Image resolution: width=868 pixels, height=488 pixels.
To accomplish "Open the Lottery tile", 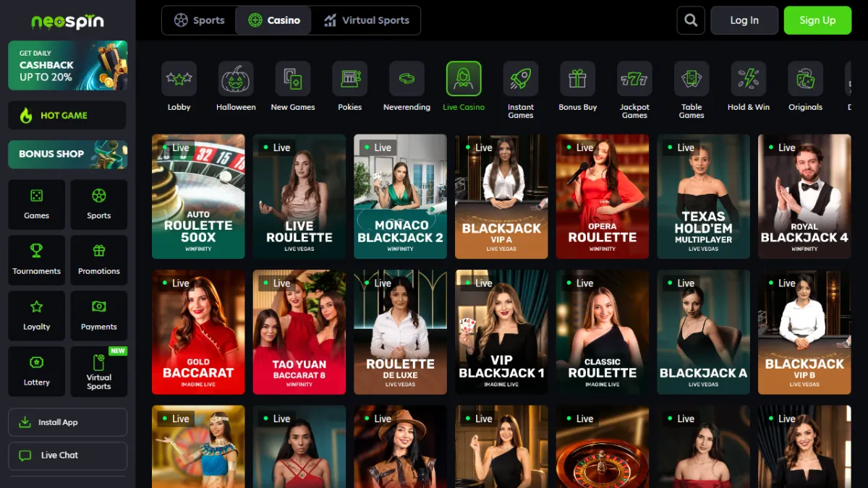I will click(36, 372).
